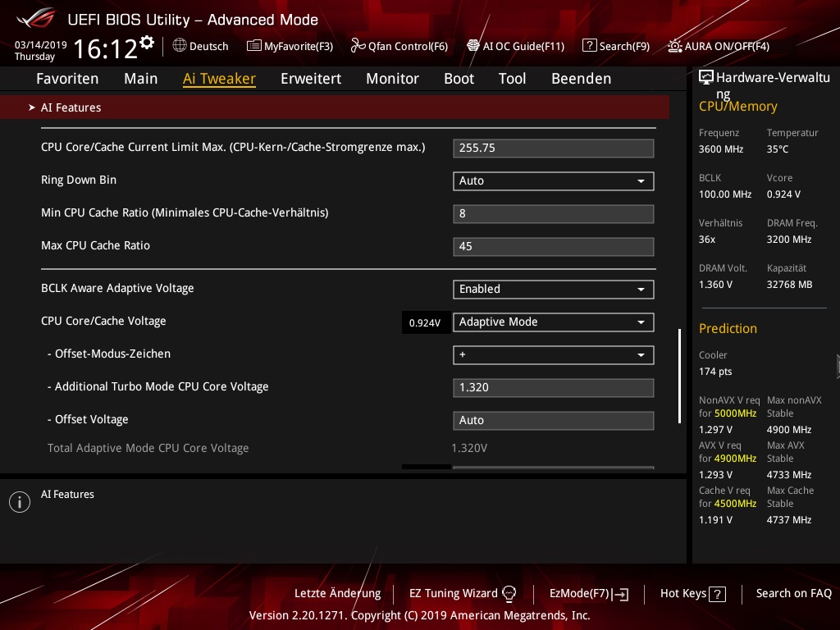Click the 4900MHz AVX value
Image resolution: width=840 pixels, height=630 pixels.
click(x=736, y=459)
